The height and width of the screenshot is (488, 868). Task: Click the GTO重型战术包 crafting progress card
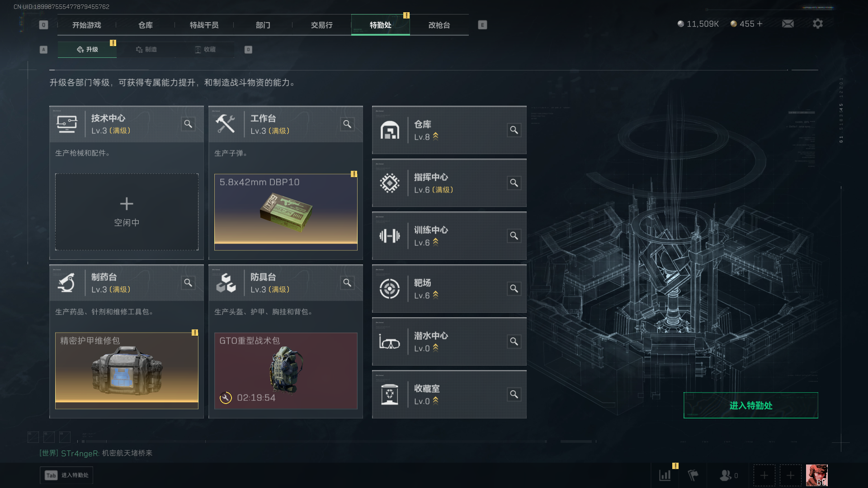(x=286, y=371)
